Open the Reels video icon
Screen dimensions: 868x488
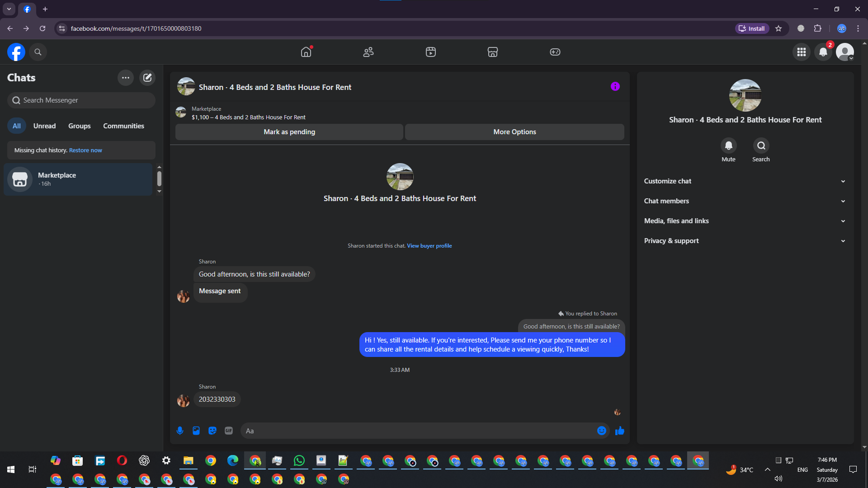(431, 52)
